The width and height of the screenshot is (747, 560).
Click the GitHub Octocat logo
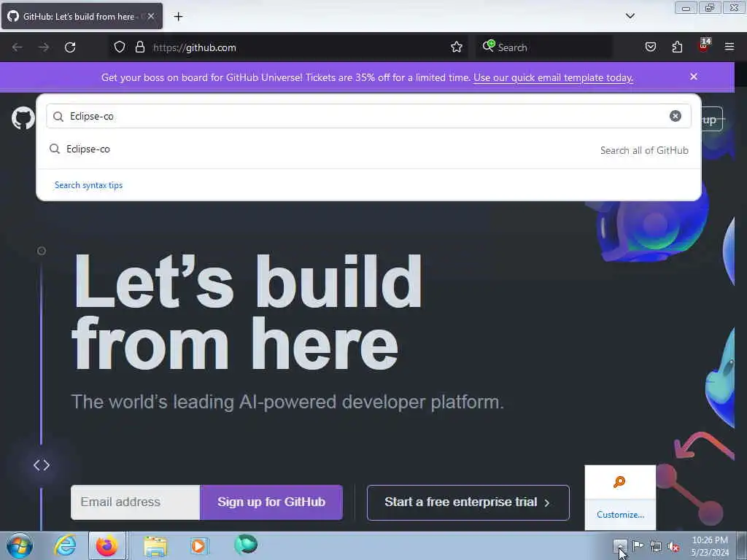(23, 118)
